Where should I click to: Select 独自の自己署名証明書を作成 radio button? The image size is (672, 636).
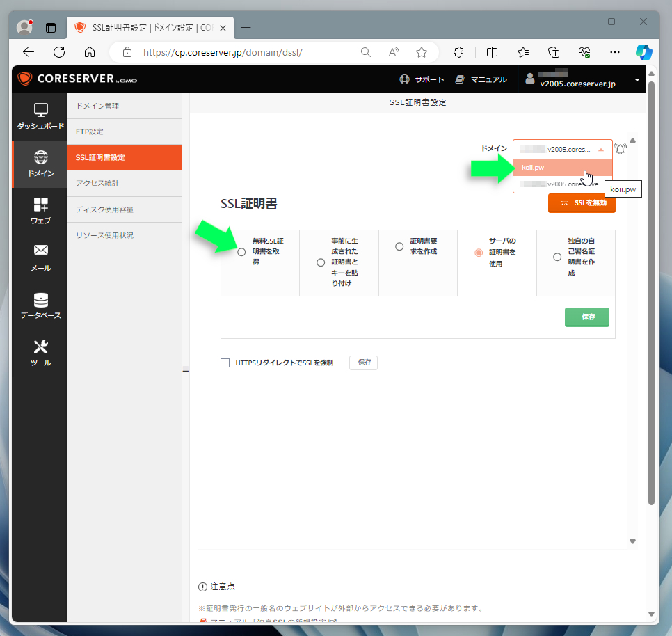point(557,257)
